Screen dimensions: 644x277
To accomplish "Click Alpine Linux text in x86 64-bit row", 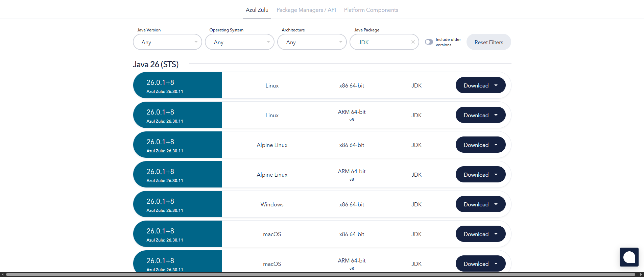I will coord(272,145).
